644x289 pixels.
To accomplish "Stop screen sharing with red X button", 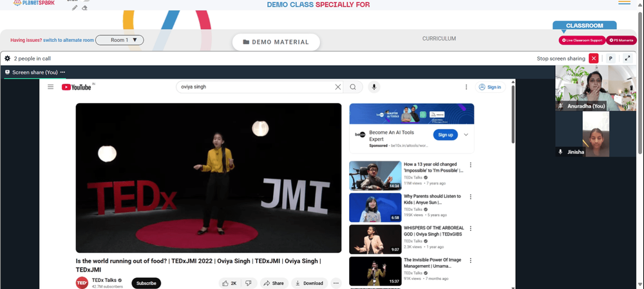I will click(x=594, y=59).
